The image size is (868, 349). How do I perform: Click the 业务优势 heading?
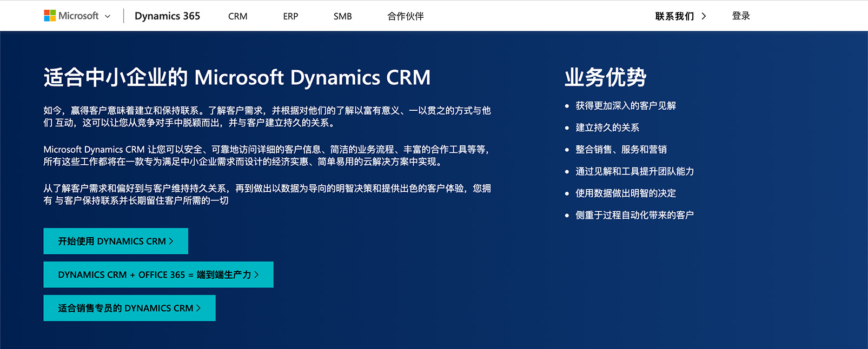[605, 77]
